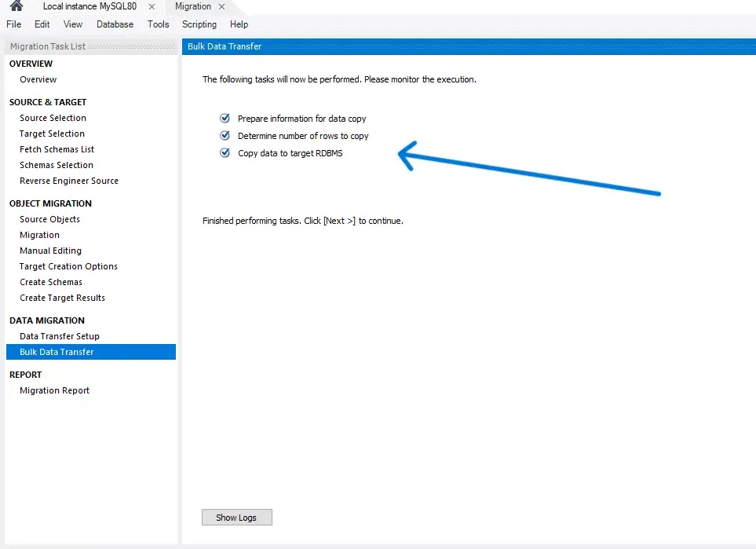Image resolution: width=756 pixels, height=549 pixels.
Task: Select Source Objects step
Action: (49, 219)
